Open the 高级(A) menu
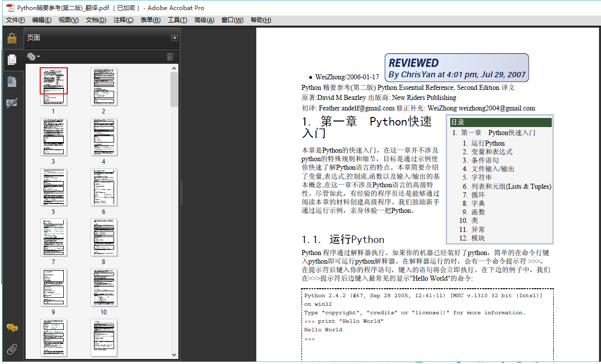 (205, 20)
